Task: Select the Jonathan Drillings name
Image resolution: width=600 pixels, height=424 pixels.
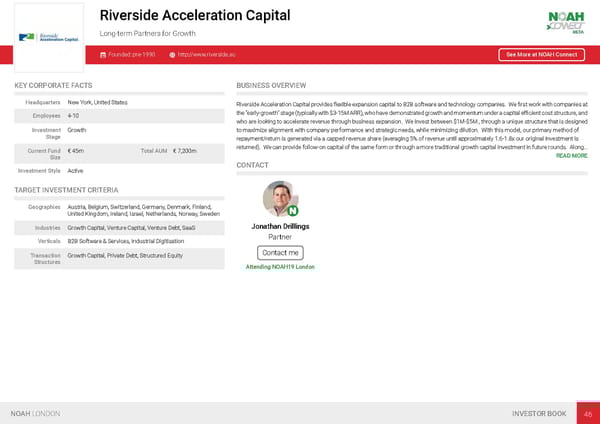Action: [x=280, y=226]
